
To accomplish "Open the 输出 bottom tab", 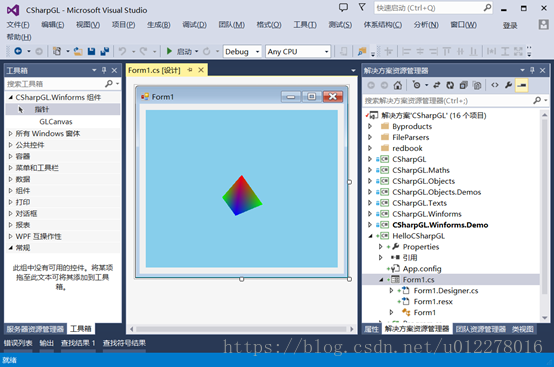I will 46,343.
